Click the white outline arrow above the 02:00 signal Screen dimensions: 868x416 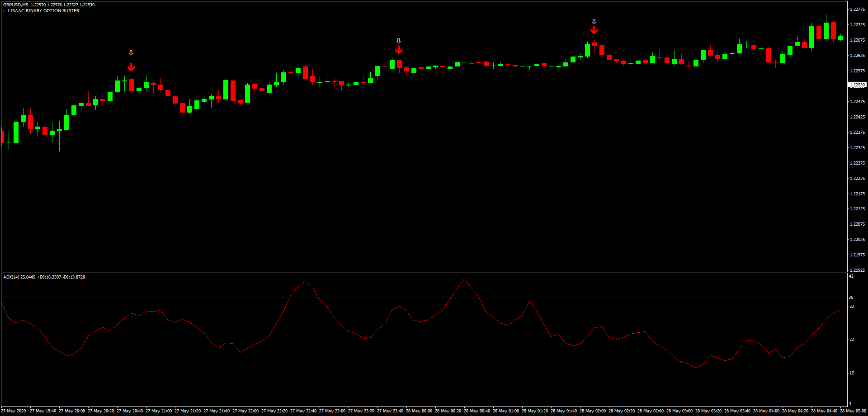(x=594, y=20)
